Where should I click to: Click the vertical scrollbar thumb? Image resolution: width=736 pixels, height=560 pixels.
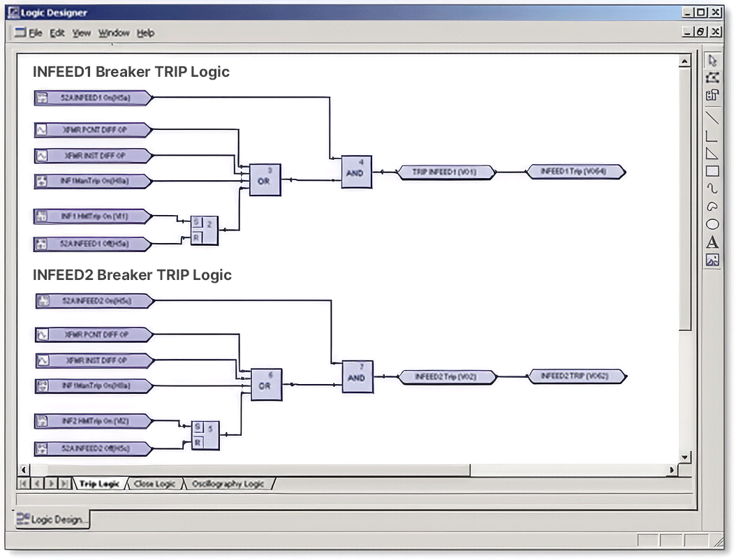click(x=684, y=199)
